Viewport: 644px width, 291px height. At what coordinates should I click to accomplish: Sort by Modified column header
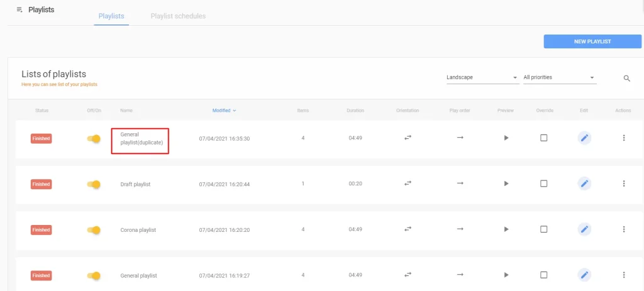click(225, 111)
